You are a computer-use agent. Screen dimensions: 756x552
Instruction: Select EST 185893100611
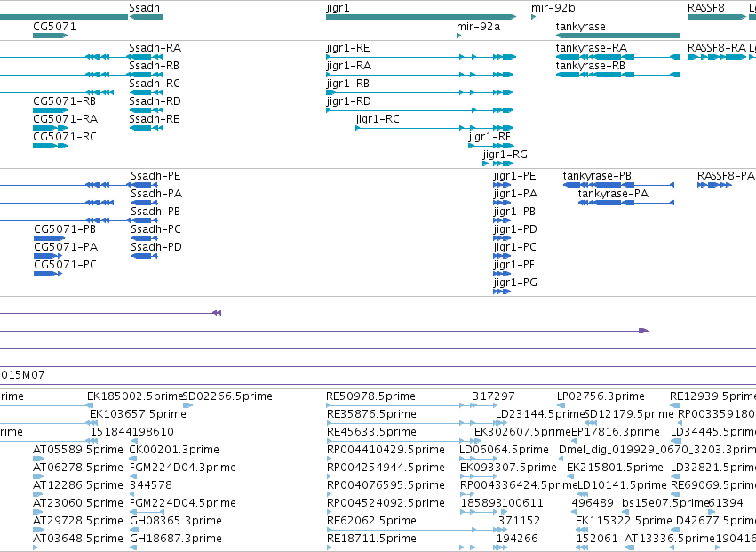[502, 503]
